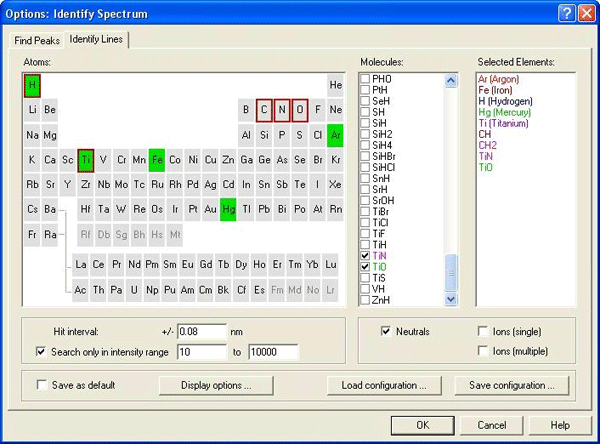The height and width of the screenshot is (444, 600).
Task: Select CH2 in Selected Elements list
Action: (488, 145)
